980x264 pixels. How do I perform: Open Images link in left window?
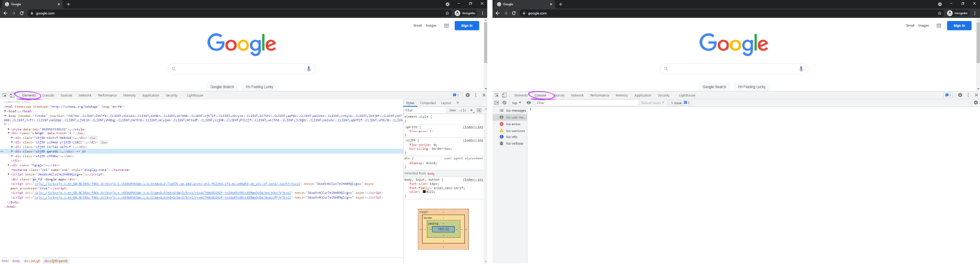431,25
